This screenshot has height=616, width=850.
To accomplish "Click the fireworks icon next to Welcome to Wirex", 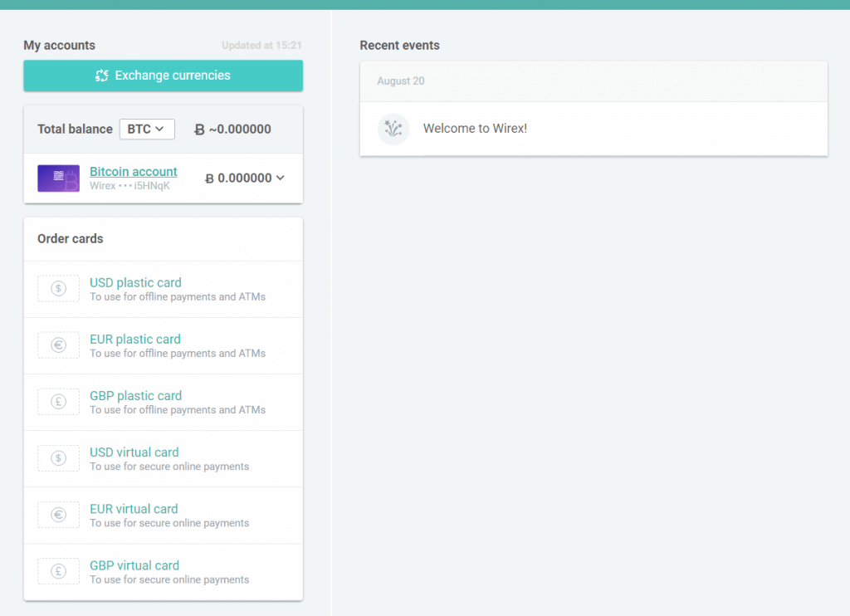I will 393,129.
